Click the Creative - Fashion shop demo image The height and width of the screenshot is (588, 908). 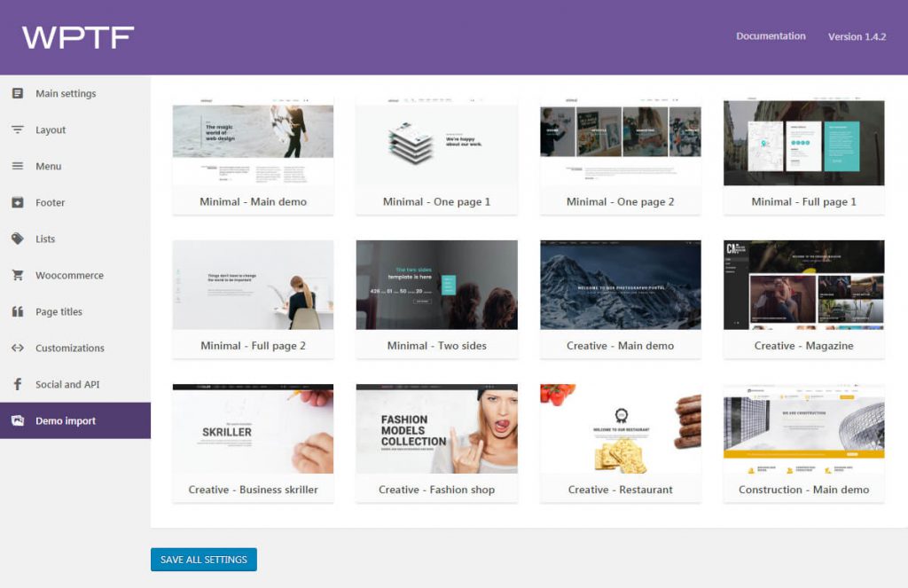[x=436, y=430]
